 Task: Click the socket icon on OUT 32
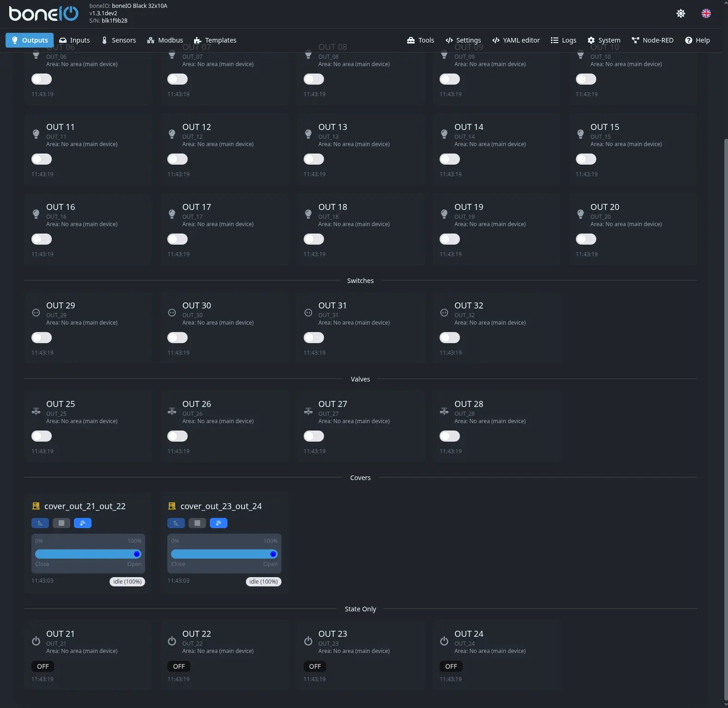pyautogui.click(x=444, y=313)
